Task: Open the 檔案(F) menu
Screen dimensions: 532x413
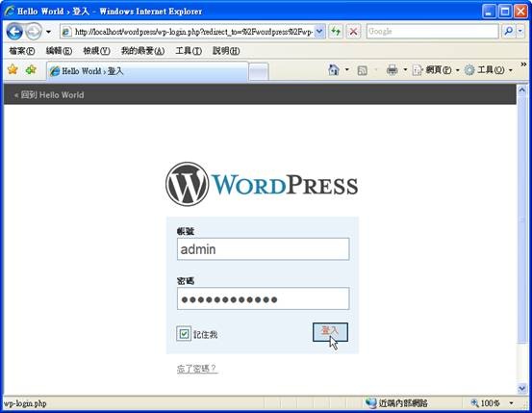Action: 22,51
